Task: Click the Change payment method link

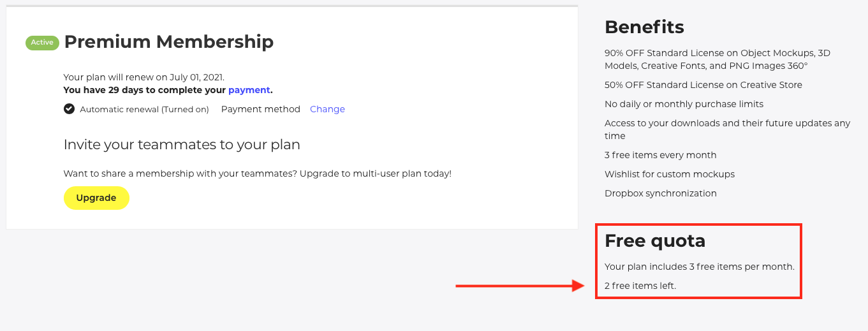Action: [x=327, y=109]
